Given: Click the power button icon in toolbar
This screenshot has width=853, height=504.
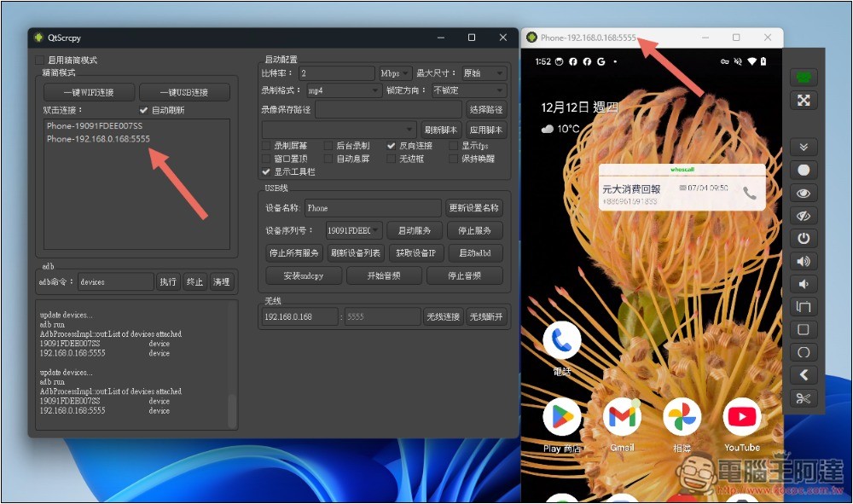Looking at the screenshot, I should pos(804,238).
